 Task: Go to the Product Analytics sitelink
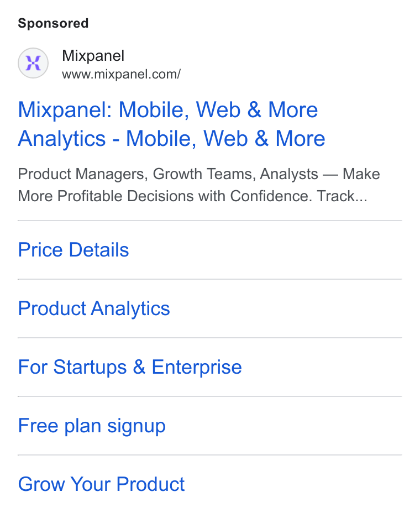point(94,308)
